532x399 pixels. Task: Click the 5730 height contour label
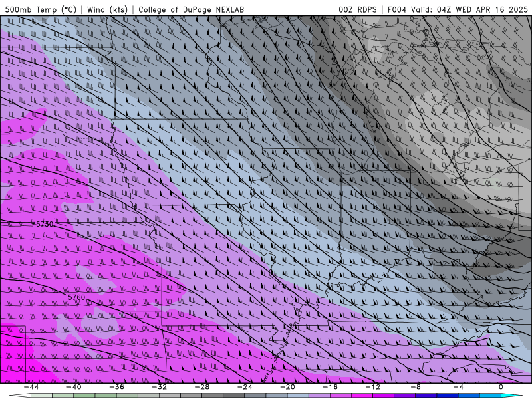point(45,224)
